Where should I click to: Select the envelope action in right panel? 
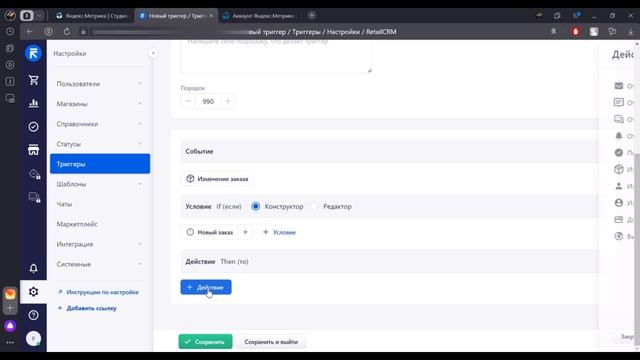pyautogui.click(x=619, y=86)
